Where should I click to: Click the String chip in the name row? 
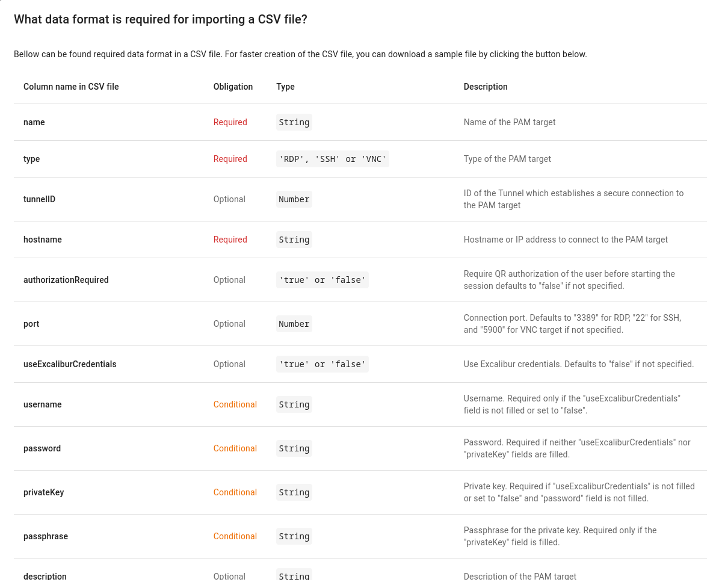294,122
